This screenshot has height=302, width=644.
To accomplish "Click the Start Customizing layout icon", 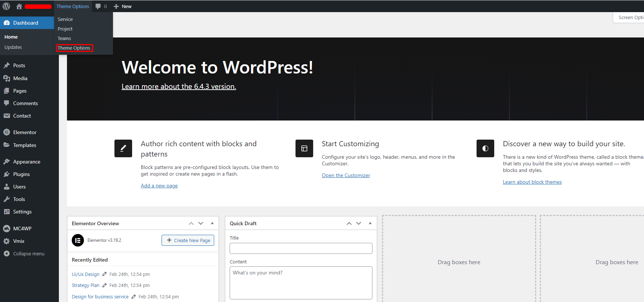I will tap(304, 148).
